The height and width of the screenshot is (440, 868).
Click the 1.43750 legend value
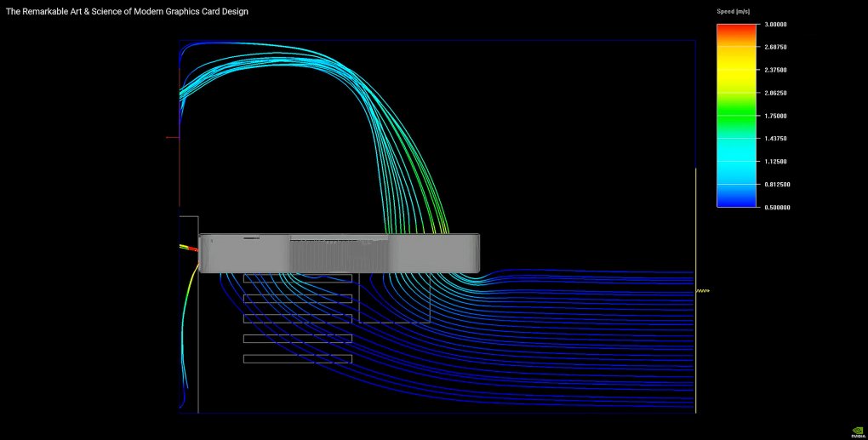click(x=775, y=139)
